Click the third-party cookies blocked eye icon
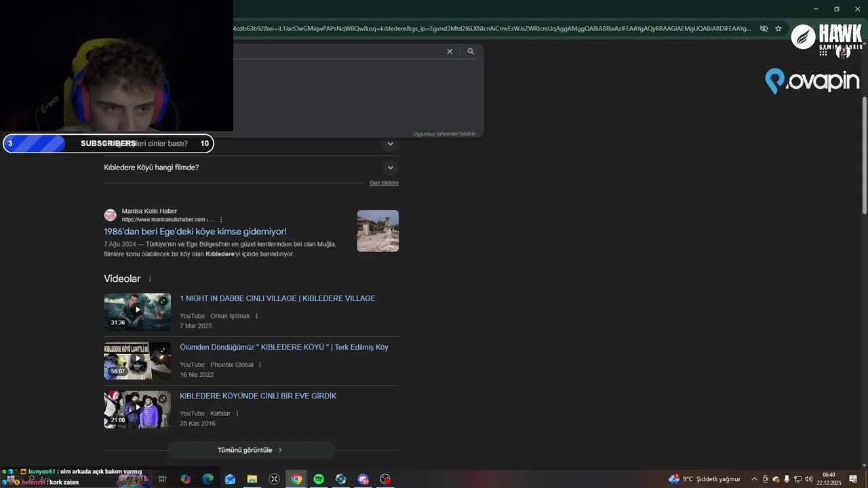 click(x=764, y=28)
